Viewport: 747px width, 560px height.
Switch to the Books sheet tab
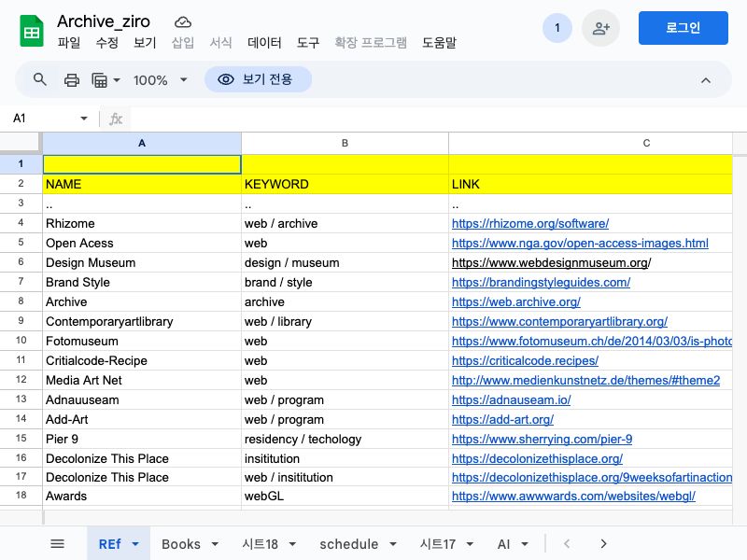pyautogui.click(x=181, y=544)
